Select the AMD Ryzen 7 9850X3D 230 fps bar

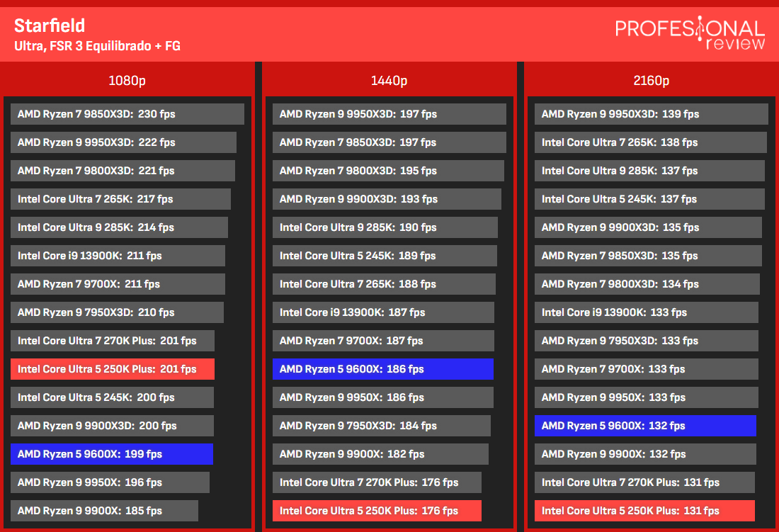[x=127, y=114]
